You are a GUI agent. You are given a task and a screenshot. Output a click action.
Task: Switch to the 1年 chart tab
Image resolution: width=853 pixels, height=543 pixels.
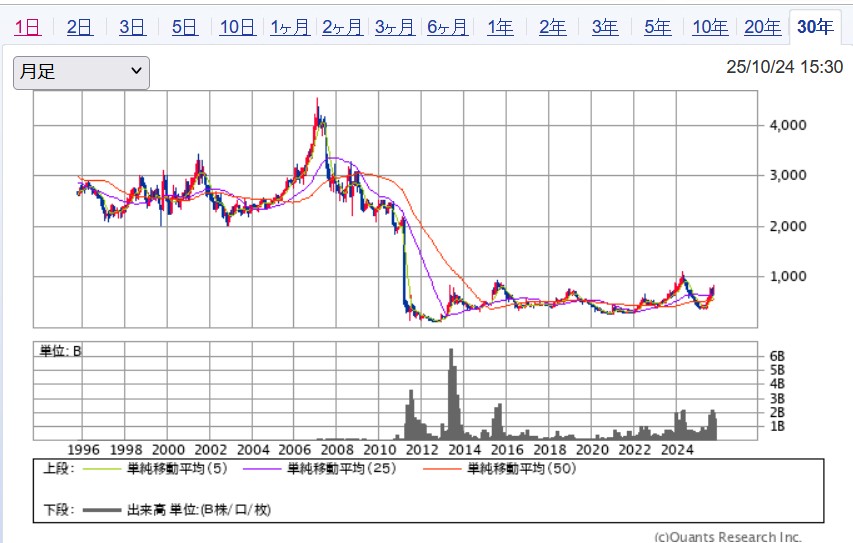coord(500,27)
